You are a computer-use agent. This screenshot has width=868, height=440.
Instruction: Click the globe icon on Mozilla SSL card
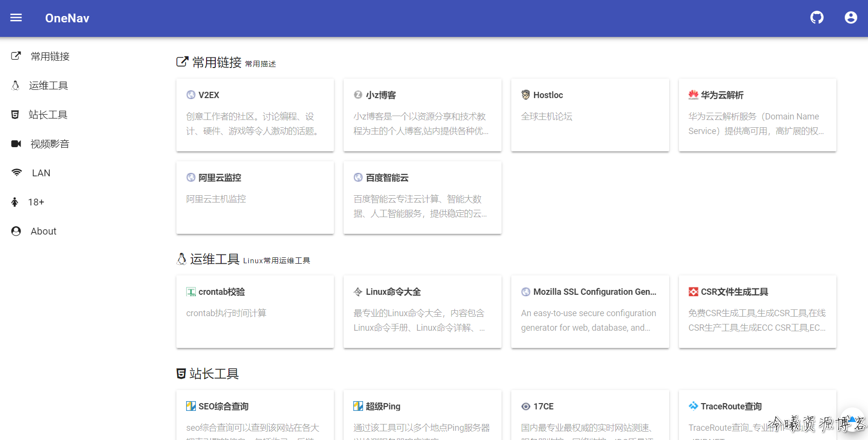click(x=526, y=292)
